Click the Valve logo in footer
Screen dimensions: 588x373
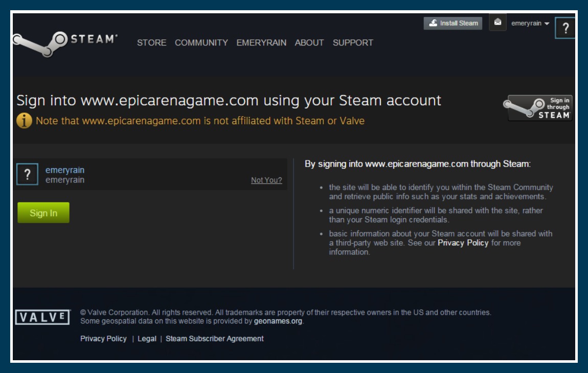pos(43,317)
